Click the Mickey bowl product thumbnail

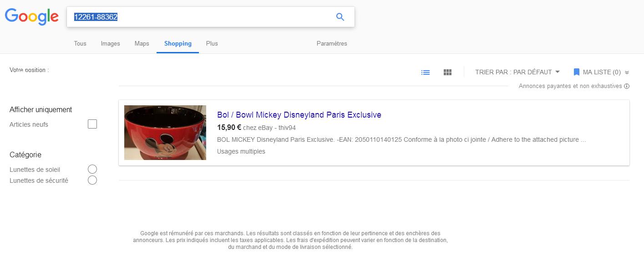(x=165, y=133)
